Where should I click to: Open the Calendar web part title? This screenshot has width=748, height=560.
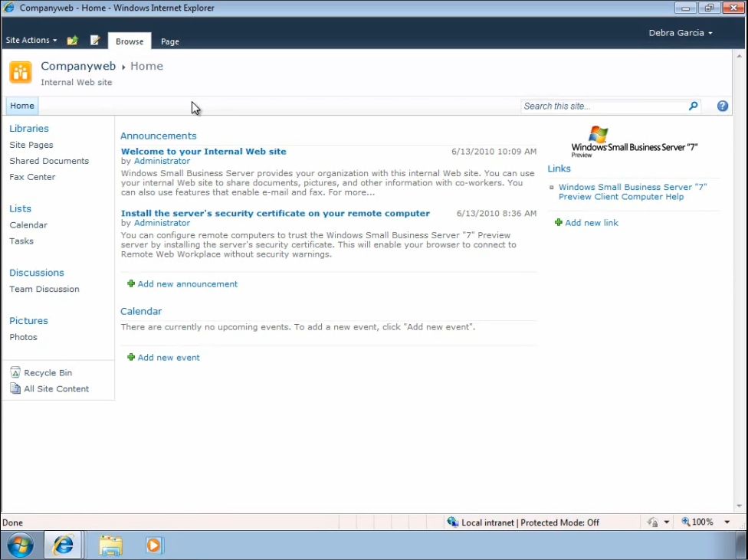pos(141,311)
